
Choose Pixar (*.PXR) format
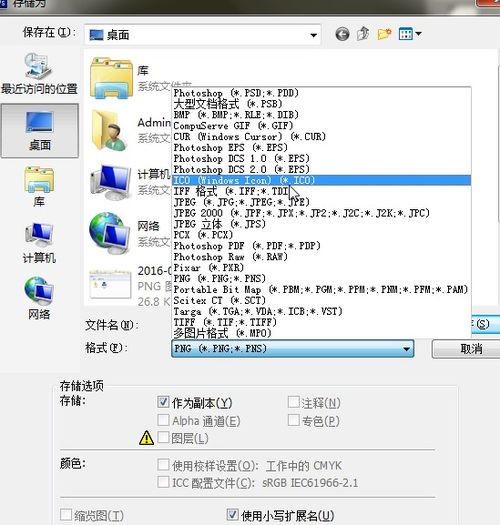coord(322,268)
